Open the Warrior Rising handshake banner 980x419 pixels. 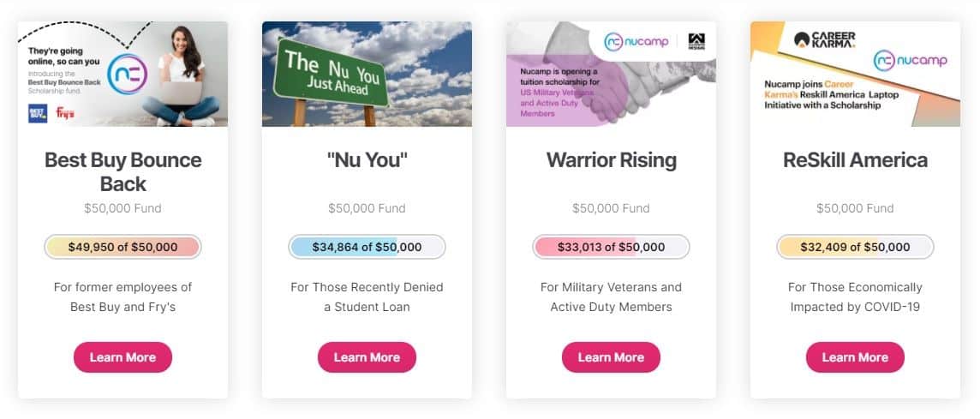(x=611, y=74)
